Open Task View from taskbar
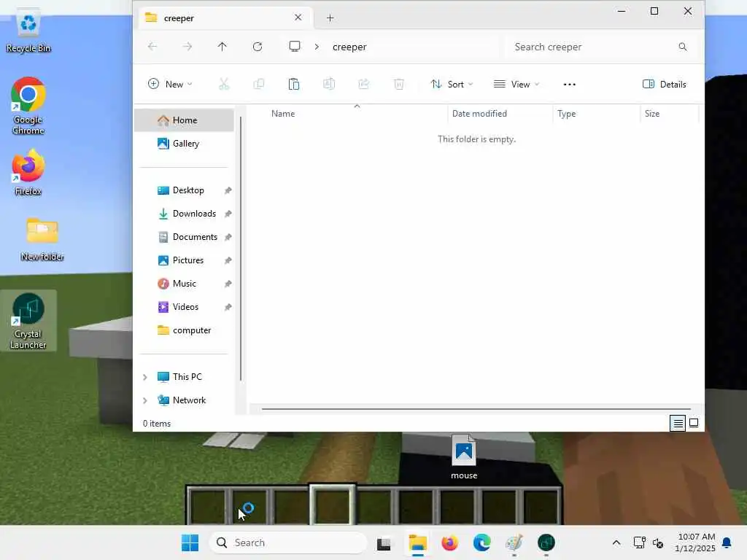747x560 pixels. (x=384, y=542)
